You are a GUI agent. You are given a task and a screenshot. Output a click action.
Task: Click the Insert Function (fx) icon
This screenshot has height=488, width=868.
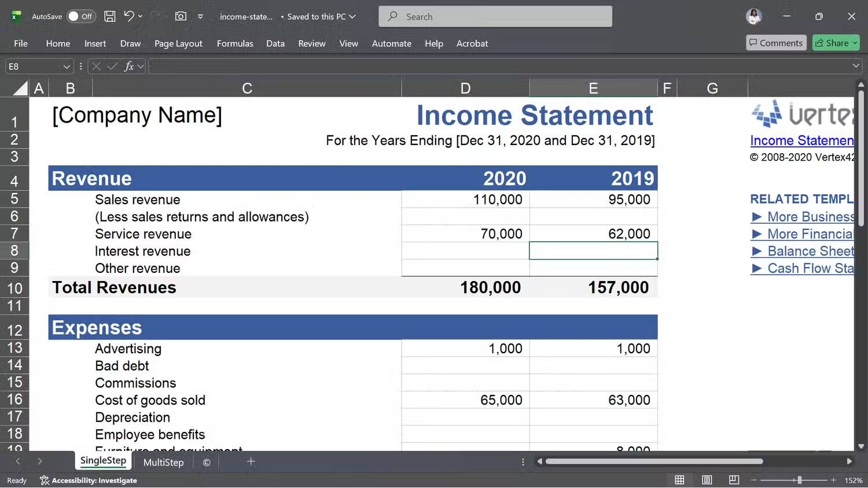(129, 66)
